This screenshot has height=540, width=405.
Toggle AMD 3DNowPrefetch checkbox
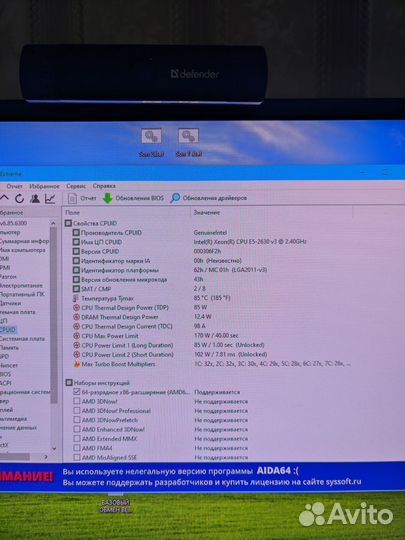(76, 420)
